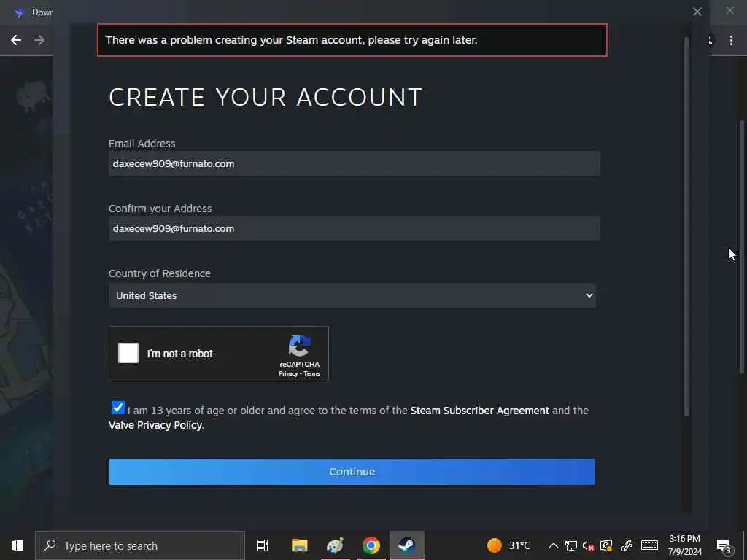Click the muted volume tray icon

click(589, 545)
